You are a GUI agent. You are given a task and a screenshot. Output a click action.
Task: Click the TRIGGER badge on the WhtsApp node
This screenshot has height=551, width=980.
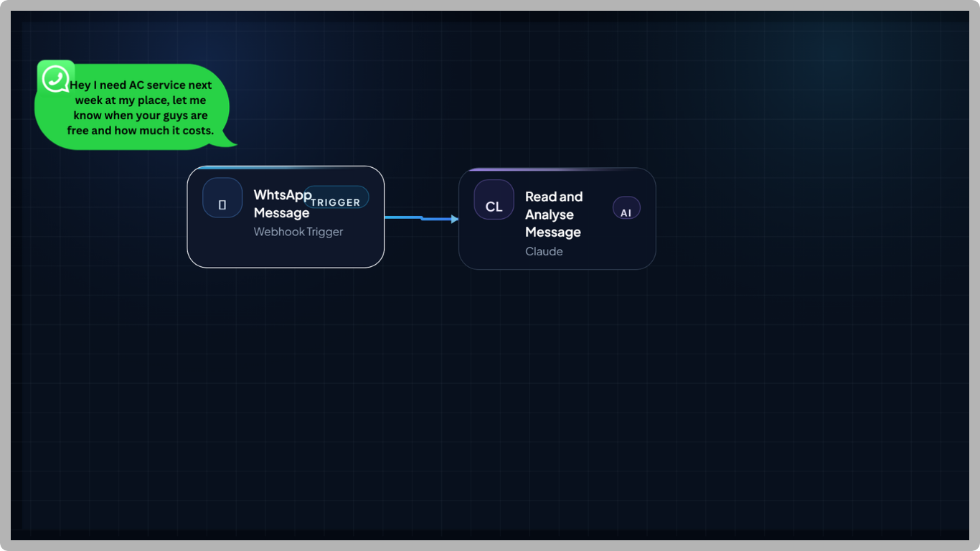click(x=336, y=197)
